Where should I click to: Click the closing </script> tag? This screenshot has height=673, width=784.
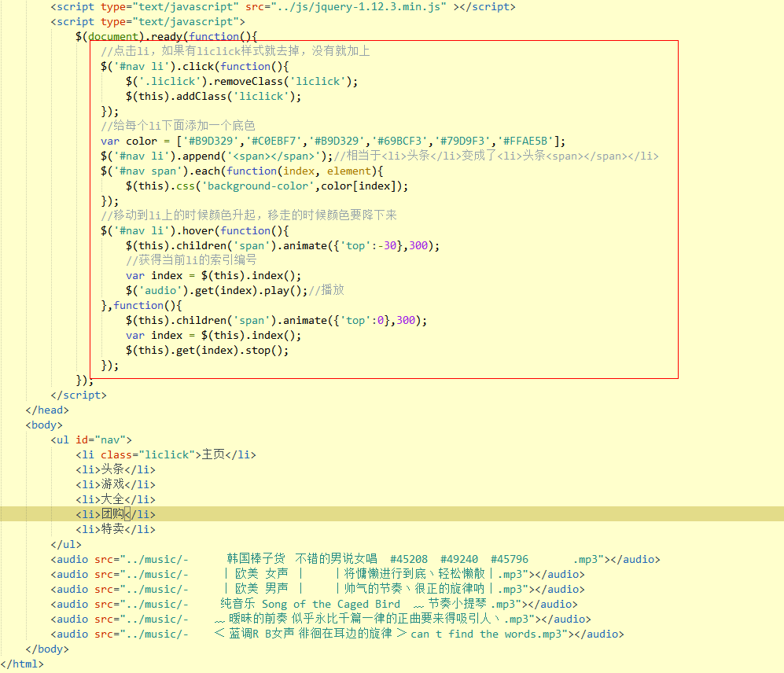pos(79,395)
